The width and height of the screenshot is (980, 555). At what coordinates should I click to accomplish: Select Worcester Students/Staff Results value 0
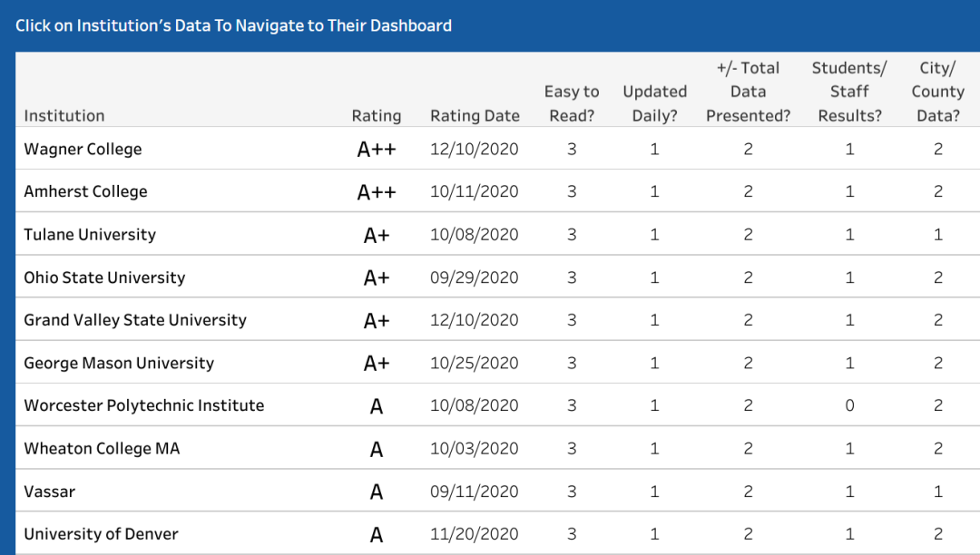pos(849,405)
